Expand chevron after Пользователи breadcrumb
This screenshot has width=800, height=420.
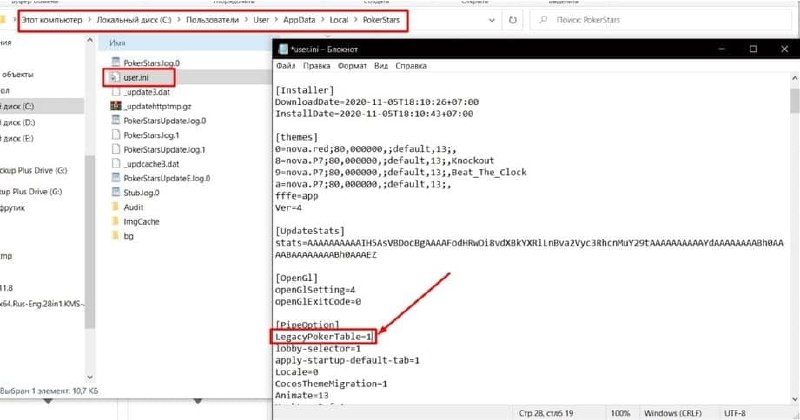(246, 20)
